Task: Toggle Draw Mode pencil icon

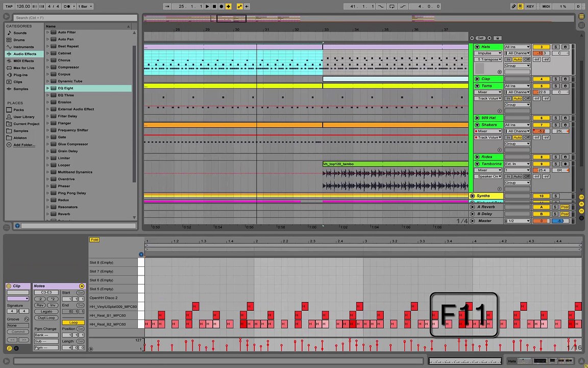Action: 513,6
